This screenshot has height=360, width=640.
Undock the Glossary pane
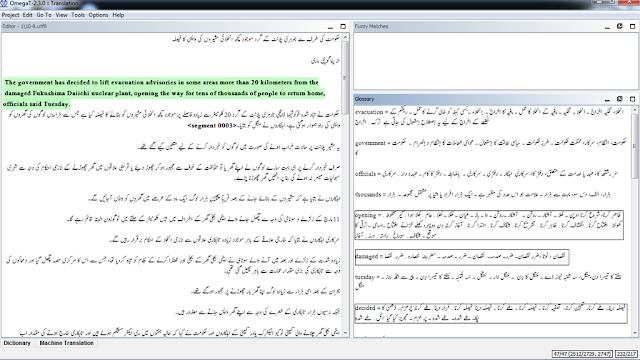(620, 99)
